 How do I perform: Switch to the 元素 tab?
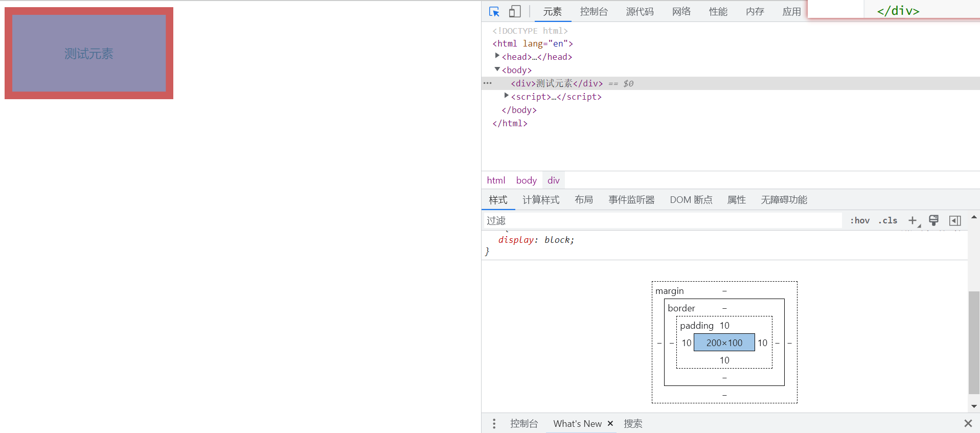coord(553,11)
